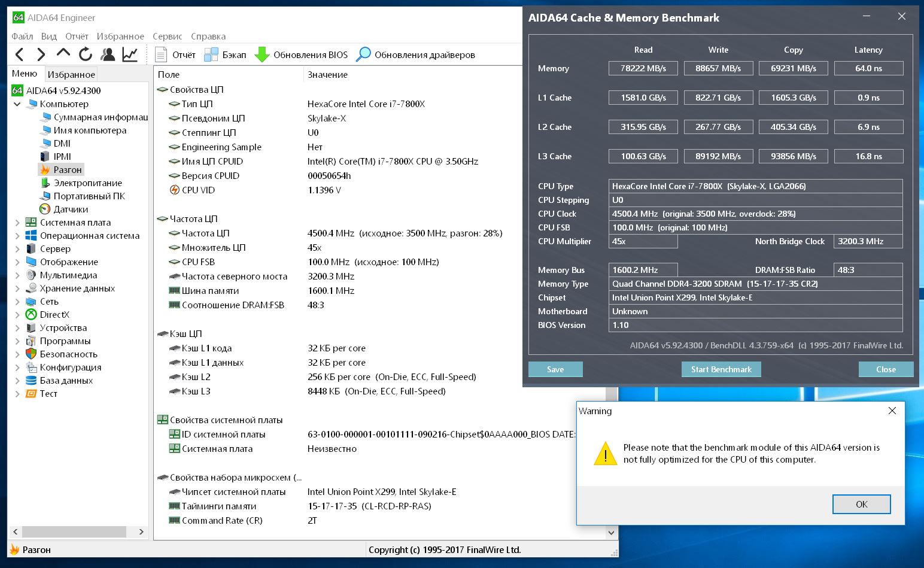This screenshot has width=924, height=568.
Task: Click the DirectX icon in the tree
Action: (31, 315)
